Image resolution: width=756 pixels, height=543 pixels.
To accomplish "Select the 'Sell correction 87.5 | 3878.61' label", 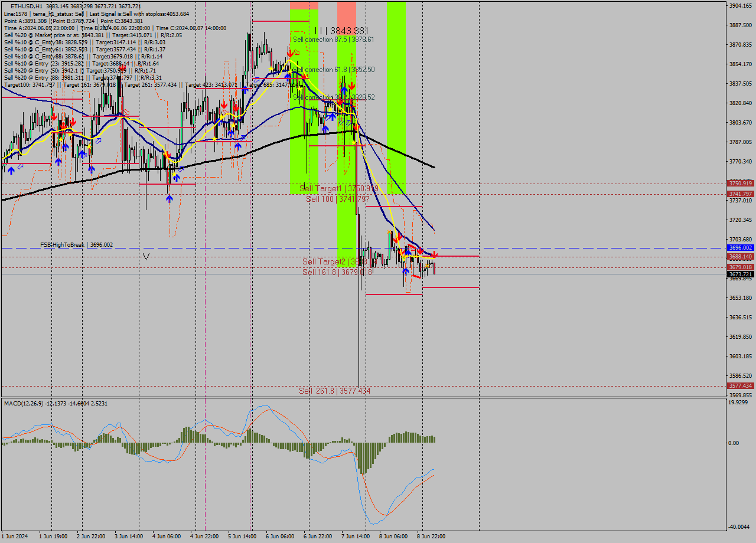I will coord(334,39).
